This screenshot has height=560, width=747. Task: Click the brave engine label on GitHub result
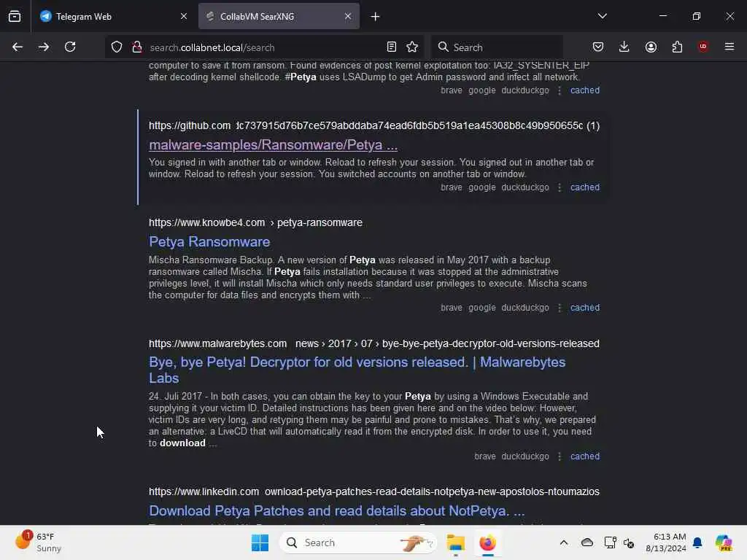click(451, 187)
